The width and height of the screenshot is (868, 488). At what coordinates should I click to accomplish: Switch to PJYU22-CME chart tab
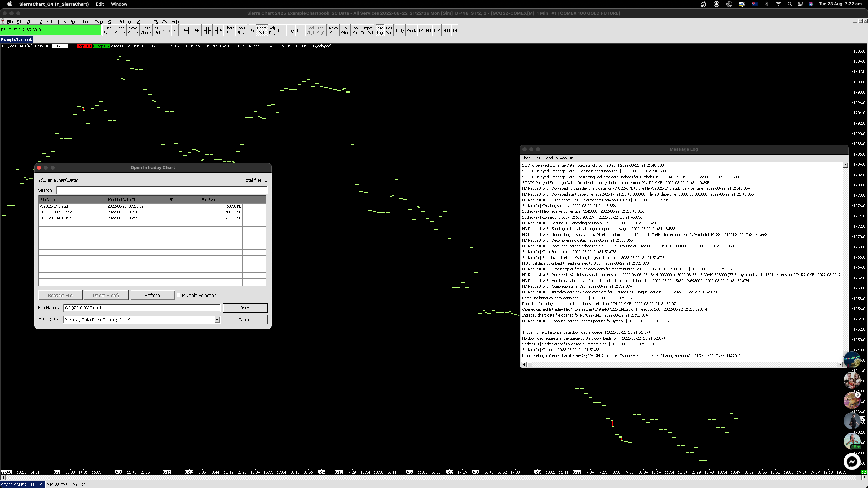(66, 485)
